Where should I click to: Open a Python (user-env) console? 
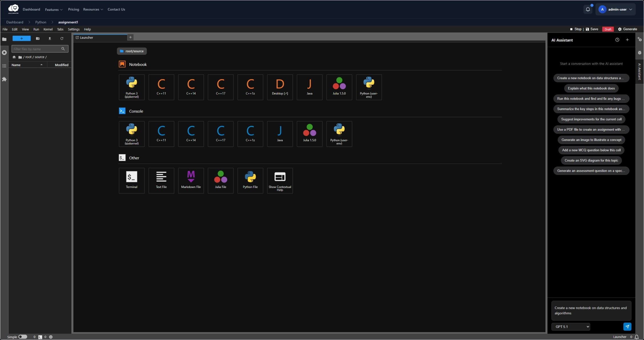click(x=339, y=134)
